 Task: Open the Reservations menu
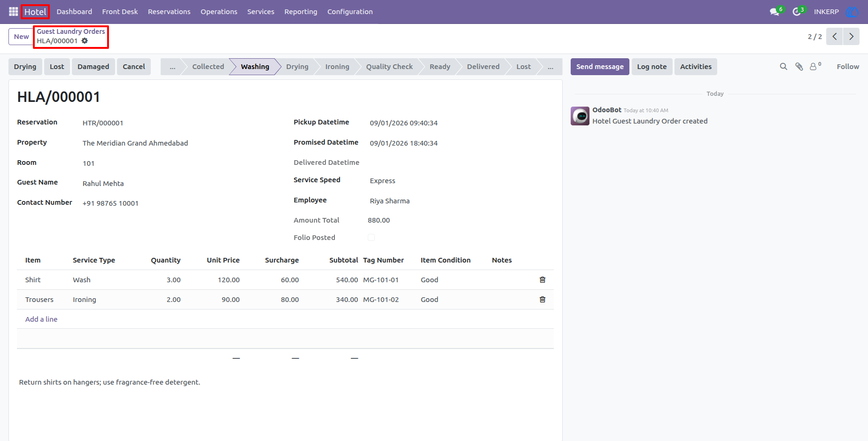tap(169, 12)
